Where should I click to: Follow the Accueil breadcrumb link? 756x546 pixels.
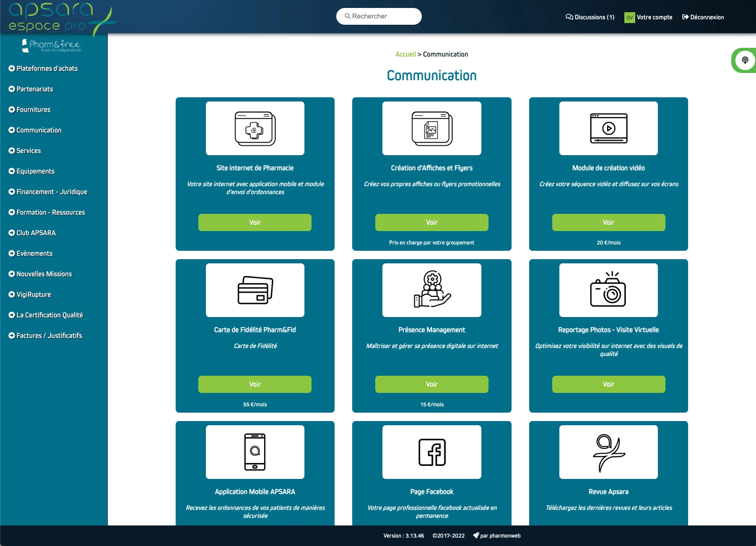pyautogui.click(x=405, y=54)
